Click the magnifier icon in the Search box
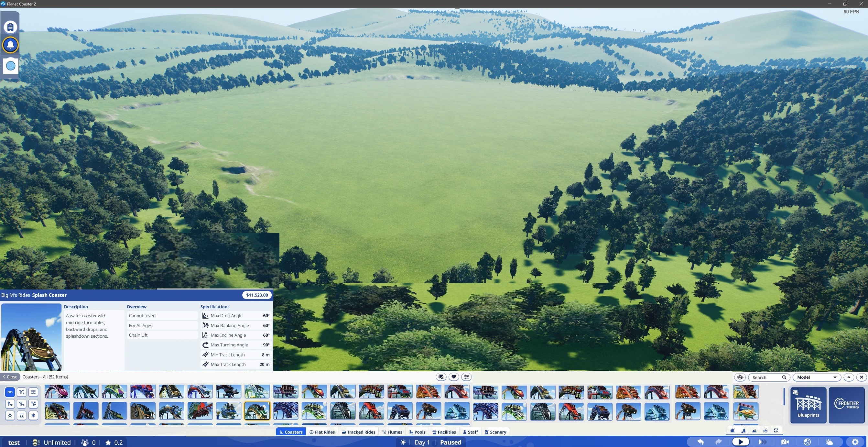 pyautogui.click(x=785, y=377)
